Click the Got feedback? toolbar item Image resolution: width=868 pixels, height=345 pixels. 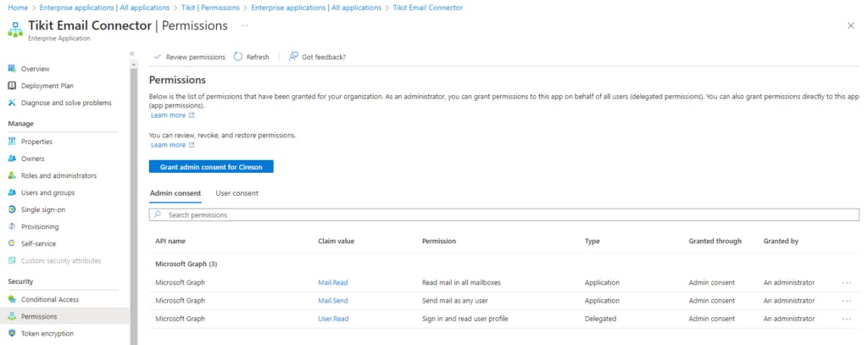coord(318,57)
